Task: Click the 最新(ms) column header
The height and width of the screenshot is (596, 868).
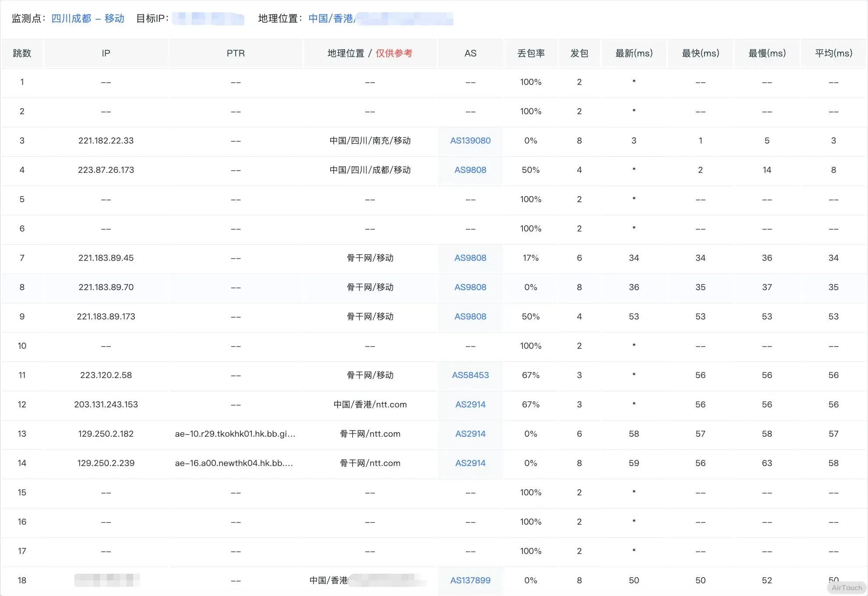Action: click(634, 53)
